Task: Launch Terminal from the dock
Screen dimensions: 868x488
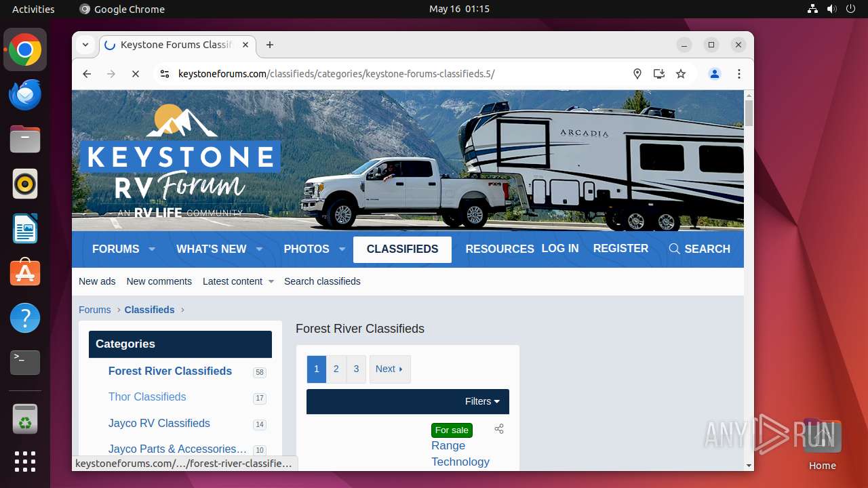Action: point(25,363)
